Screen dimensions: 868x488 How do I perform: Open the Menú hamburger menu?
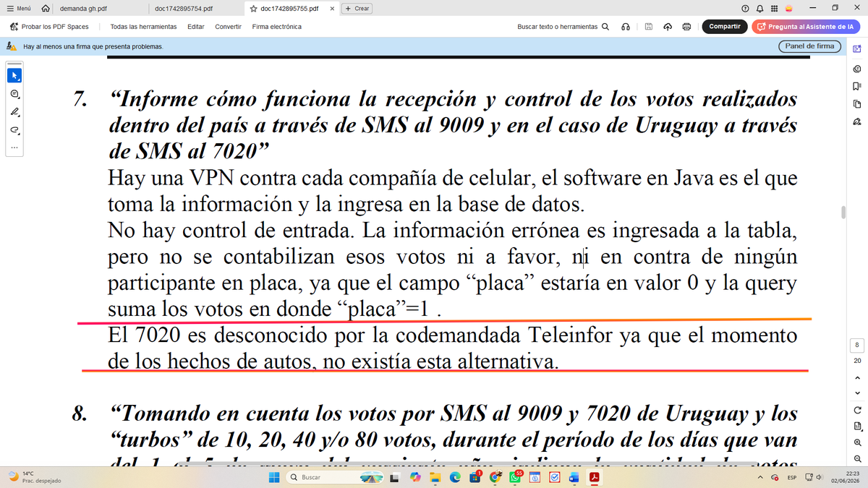click(19, 9)
